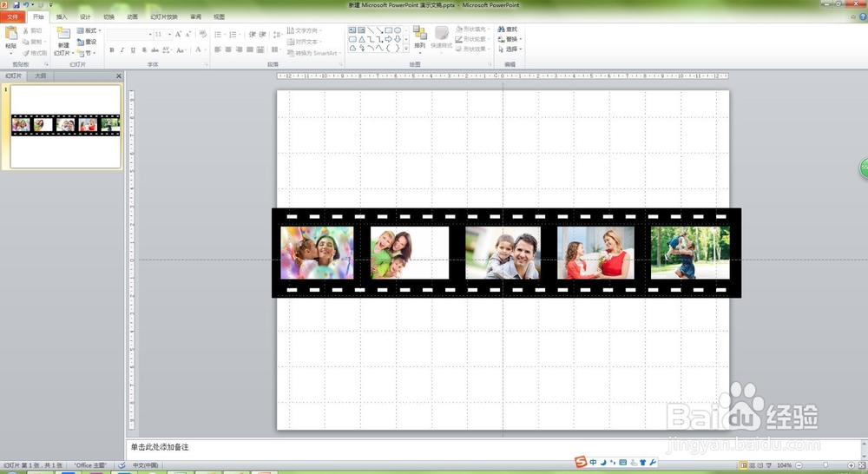Viewport: 868px width, 474px height.
Task: Click the notes area '单击此处添加备注'
Action: click(160, 447)
